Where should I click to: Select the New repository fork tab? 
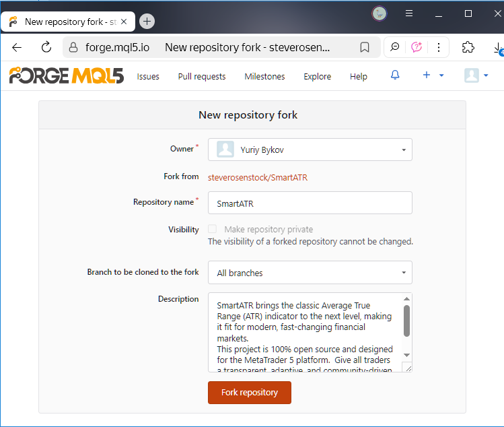pyautogui.click(x=68, y=22)
